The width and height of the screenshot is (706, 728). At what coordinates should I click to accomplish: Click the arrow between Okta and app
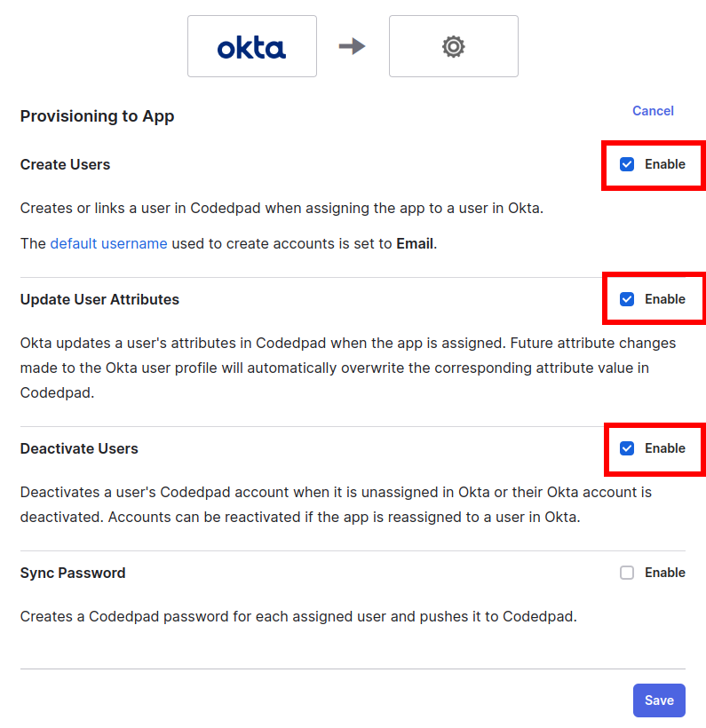tap(353, 46)
